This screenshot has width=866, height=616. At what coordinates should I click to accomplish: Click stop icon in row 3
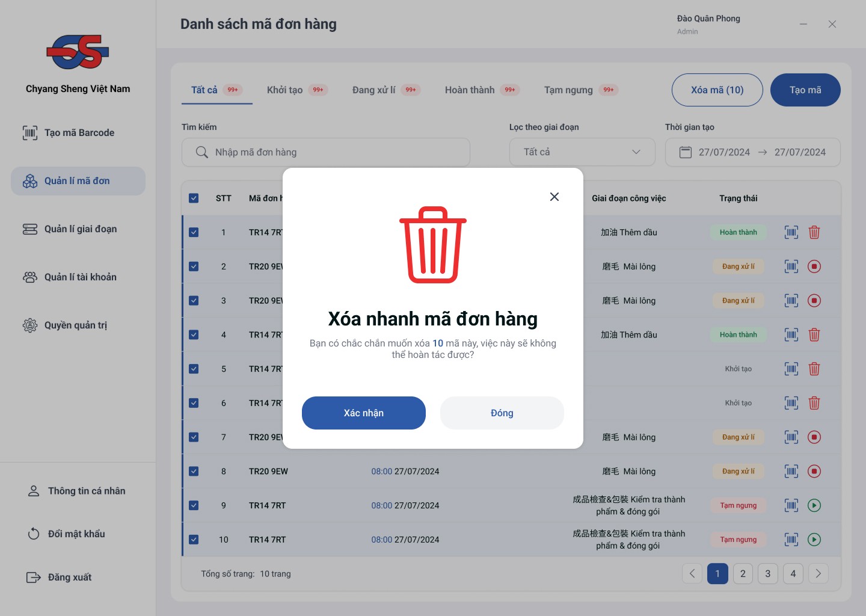[x=814, y=301]
